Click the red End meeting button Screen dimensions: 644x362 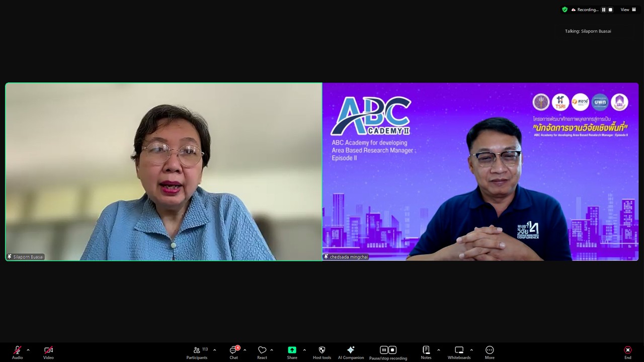click(628, 352)
